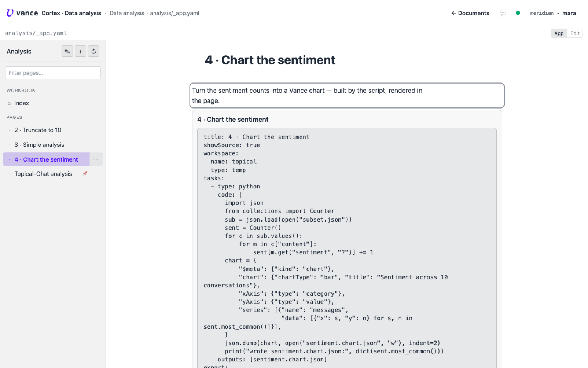Click Cortex · Data analysis title

tap(71, 13)
